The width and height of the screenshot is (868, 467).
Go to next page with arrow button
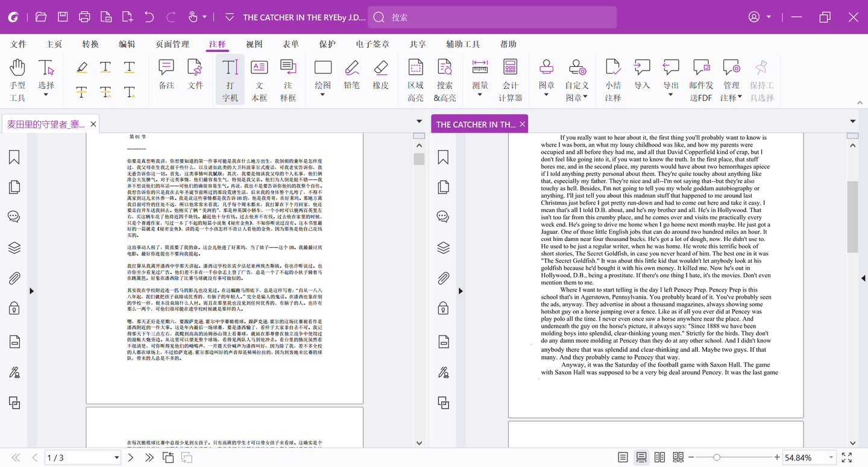click(131, 458)
